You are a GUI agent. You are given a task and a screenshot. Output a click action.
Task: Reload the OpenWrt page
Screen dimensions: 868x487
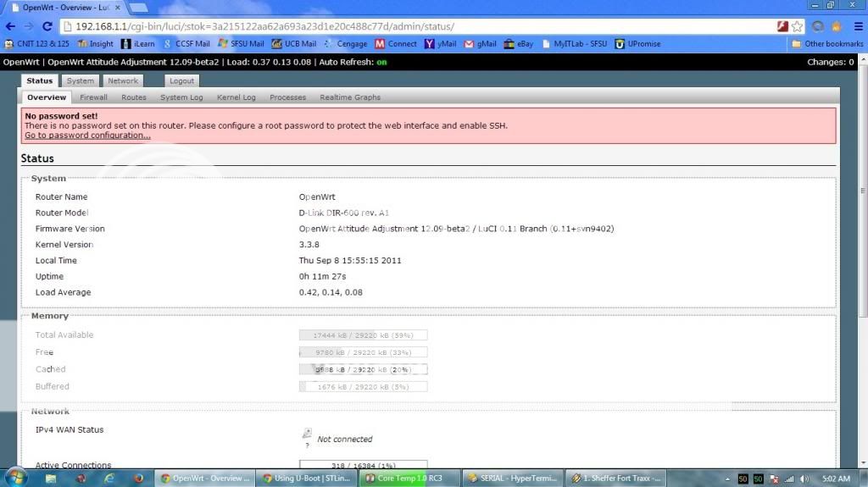coord(47,26)
